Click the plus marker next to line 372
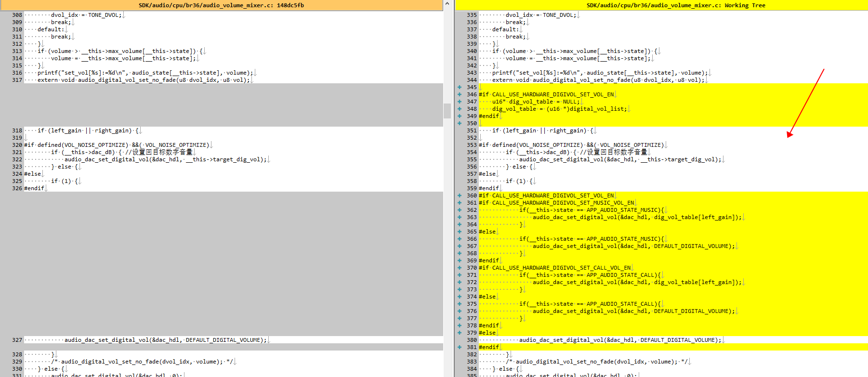The height and width of the screenshot is (377, 868). click(460, 282)
